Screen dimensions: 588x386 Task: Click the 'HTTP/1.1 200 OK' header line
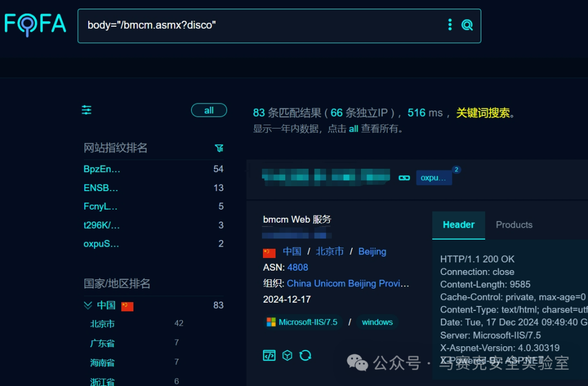coord(477,259)
